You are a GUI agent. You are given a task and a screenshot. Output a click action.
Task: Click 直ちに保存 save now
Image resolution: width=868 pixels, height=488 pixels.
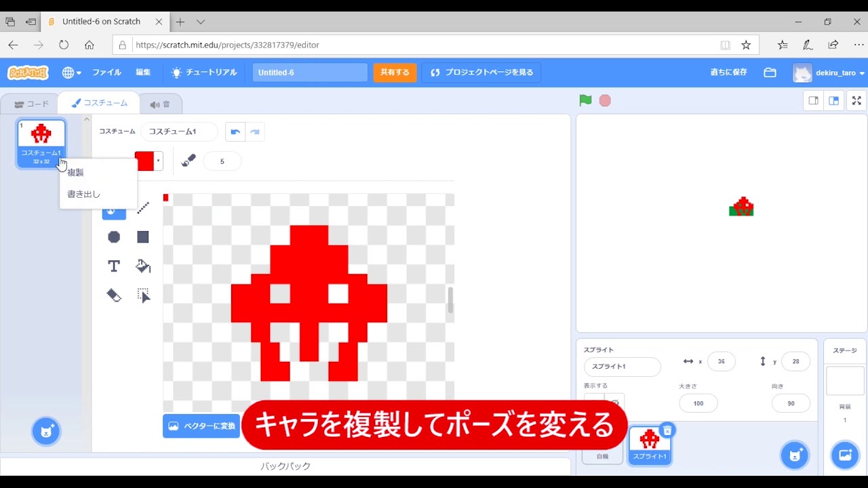(x=728, y=73)
